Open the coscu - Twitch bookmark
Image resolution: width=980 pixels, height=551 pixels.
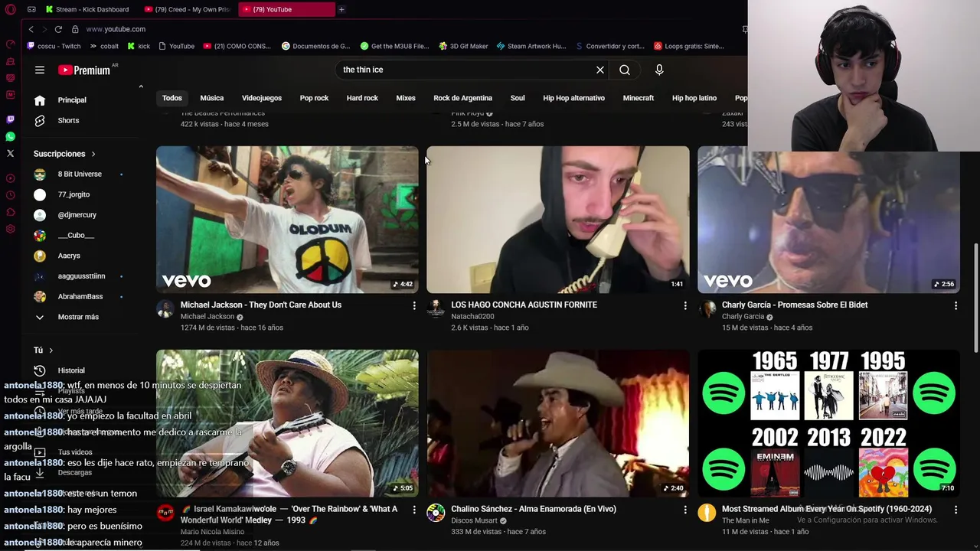point(54,46)
